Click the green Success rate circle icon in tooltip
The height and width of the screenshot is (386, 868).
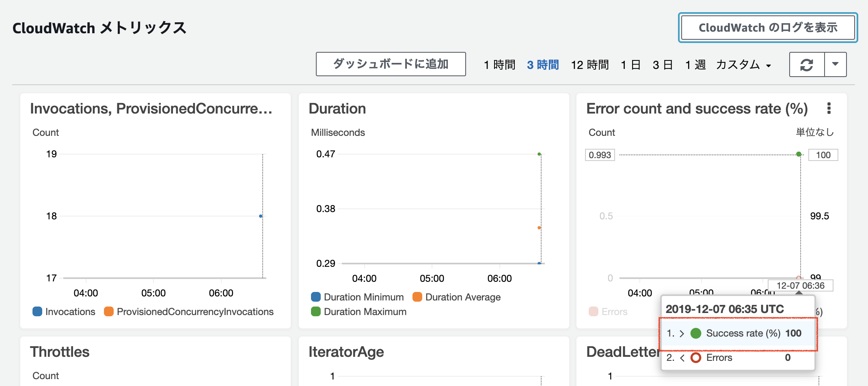pos(696,333)
